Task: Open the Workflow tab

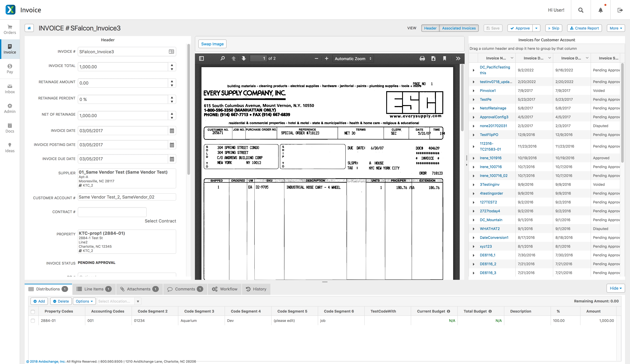Action: click(x=224, y=289)
